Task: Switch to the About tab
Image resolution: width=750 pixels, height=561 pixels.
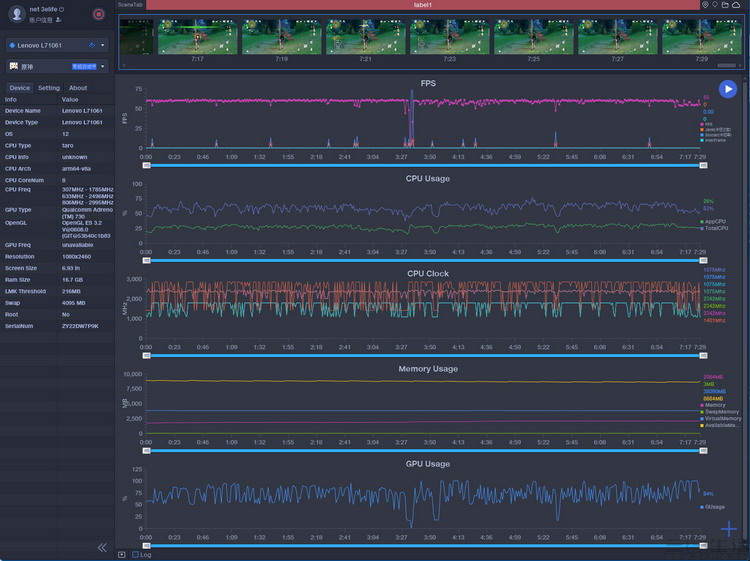Action: tap(78, 88)
